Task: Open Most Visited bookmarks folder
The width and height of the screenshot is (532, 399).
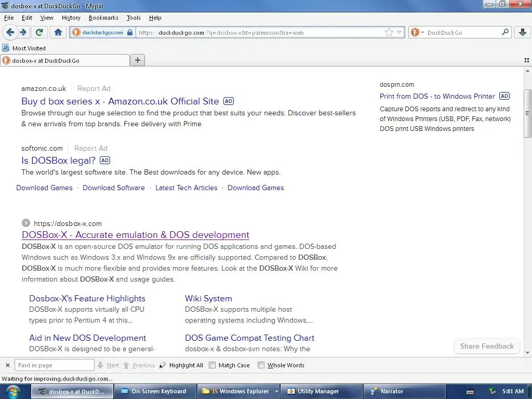Action: (x=24, y=48)
